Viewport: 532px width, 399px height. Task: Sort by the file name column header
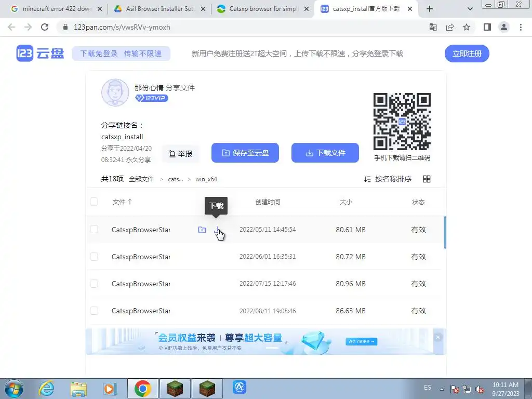(x=122, y=202)
